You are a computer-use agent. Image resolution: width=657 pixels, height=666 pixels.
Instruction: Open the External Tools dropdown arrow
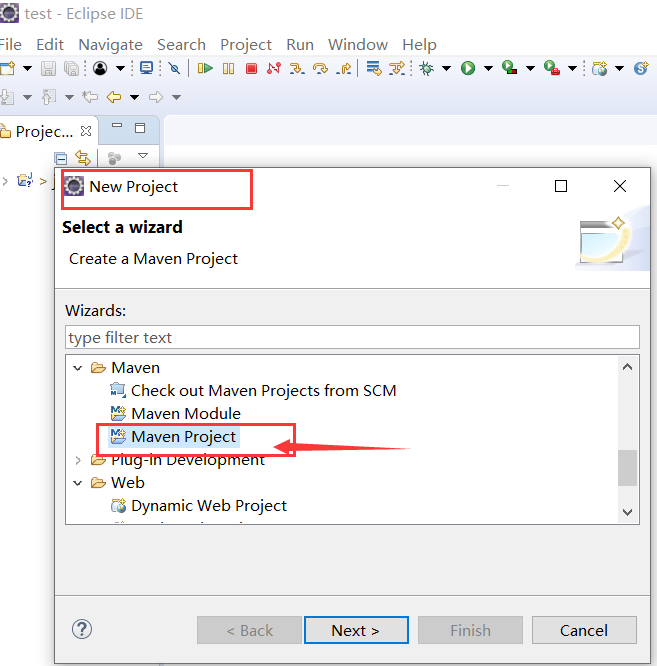click(572, 68)
